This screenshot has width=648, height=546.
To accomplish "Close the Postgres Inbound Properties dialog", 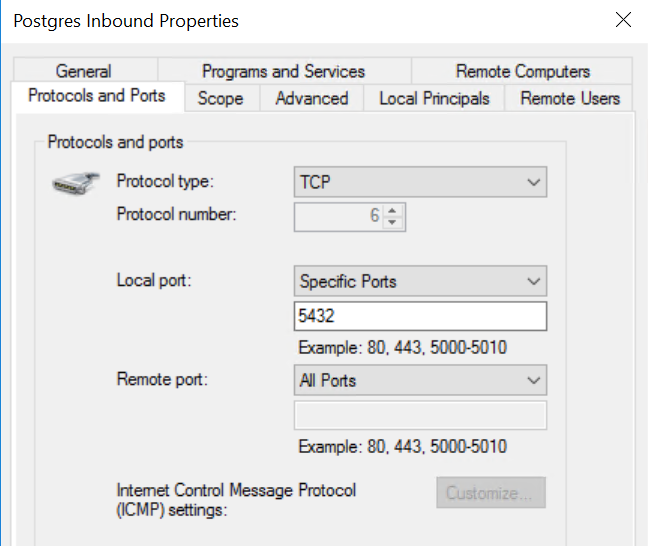I will [623, 20].
